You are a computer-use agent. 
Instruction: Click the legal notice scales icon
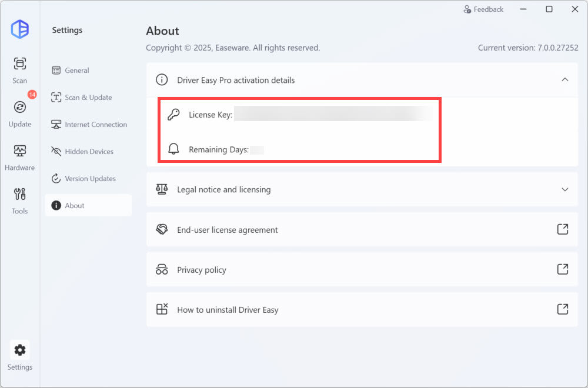162,189
